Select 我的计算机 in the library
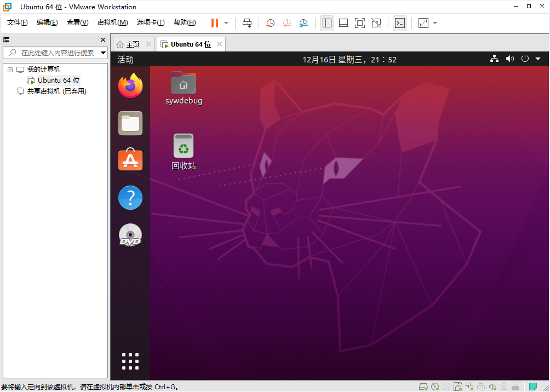 tap(43, 70)
